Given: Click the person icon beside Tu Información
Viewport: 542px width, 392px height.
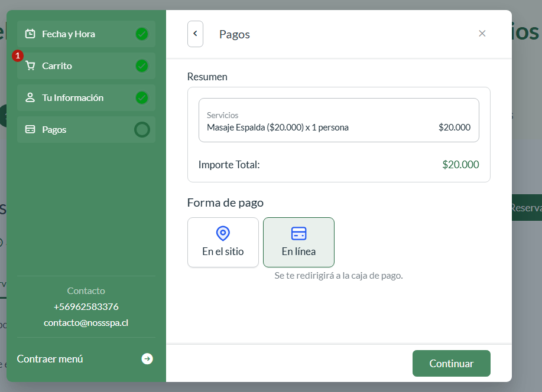Looking at the screenshot, I should (x=30, y=98).
